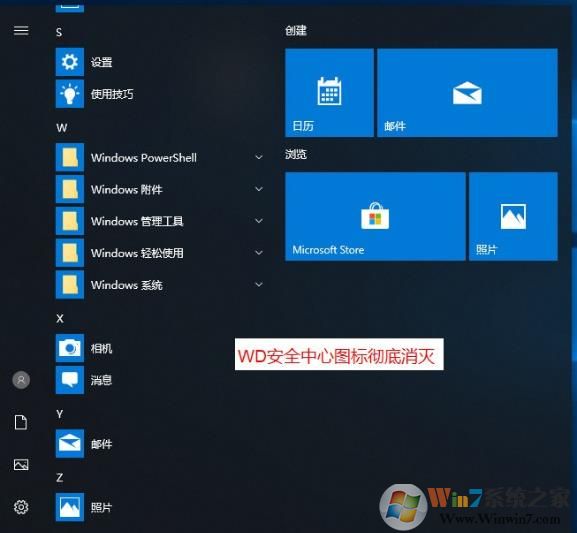Open the Settings gear in left rail
The height and width of the screenshot is (533, 577).
point(21,507)
